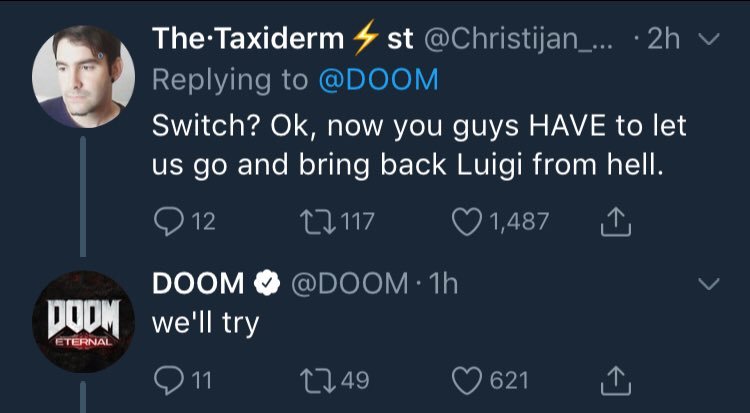The width and height of the screenshot is (750, 413).
Task: Reply to DOOM's "we'll try" tweet
Action: point(166,380)
